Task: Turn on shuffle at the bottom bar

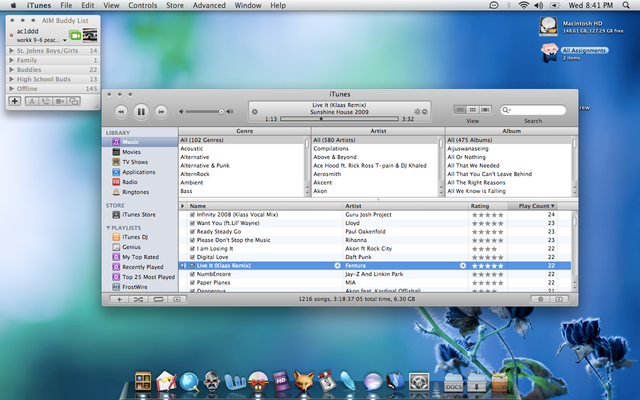Action: click(141, 299)
